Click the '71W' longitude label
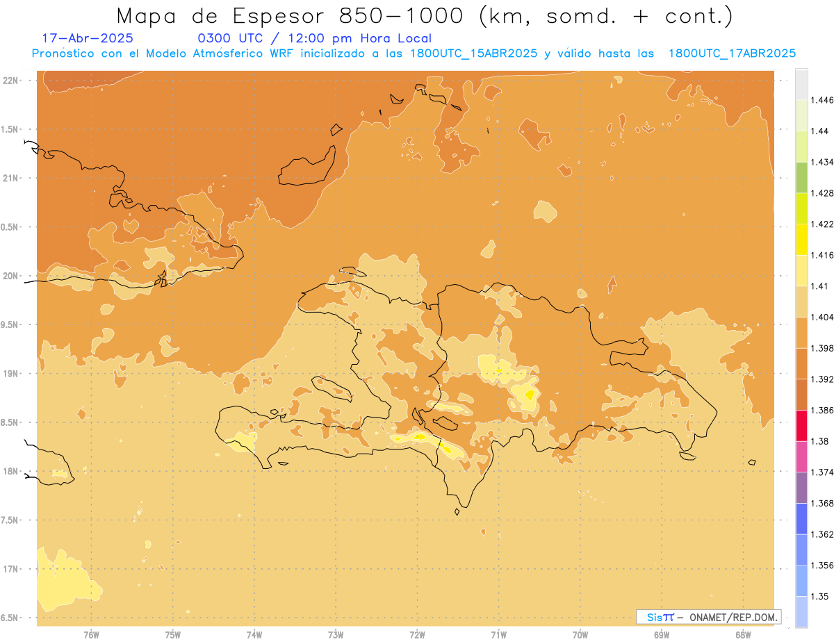The height and width of the screenshot is (644, 834). (x=498, y=635)
